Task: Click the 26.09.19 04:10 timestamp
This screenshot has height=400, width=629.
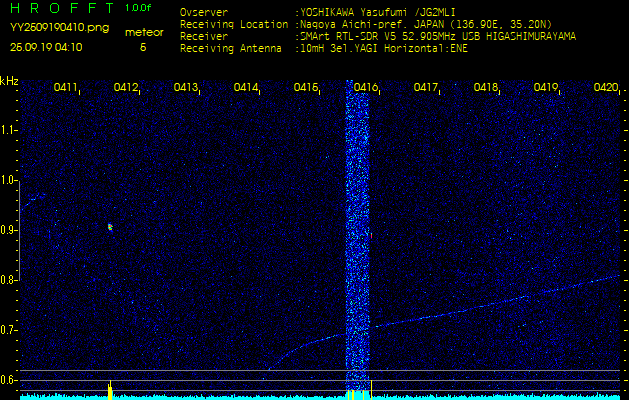Action: pos(46,46)
